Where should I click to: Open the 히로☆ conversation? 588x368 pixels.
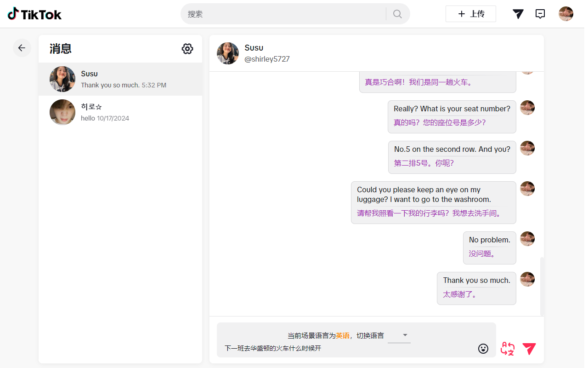click(120, 112)
